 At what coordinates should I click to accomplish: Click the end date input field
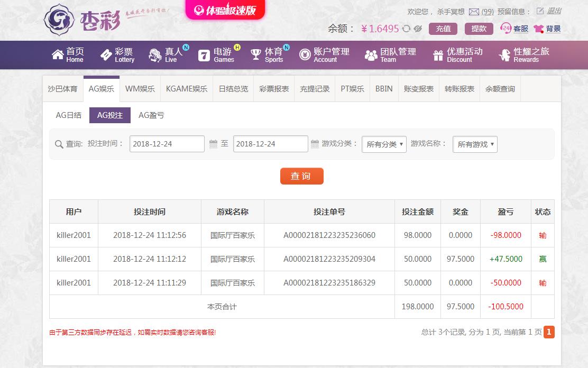pyautogui.click(x=270, y=144)
